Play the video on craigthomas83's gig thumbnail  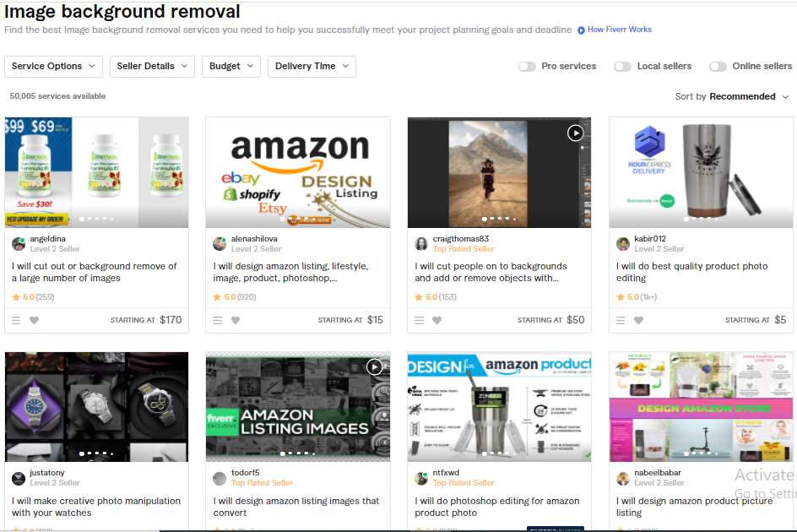pyautogui.click(x=576, y=133)
